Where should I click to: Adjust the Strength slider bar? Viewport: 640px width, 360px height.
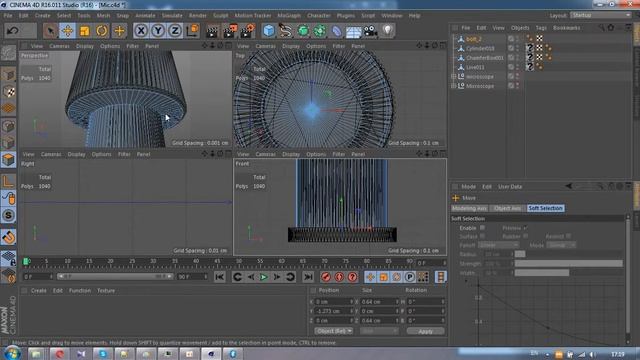tap(569, 263)
